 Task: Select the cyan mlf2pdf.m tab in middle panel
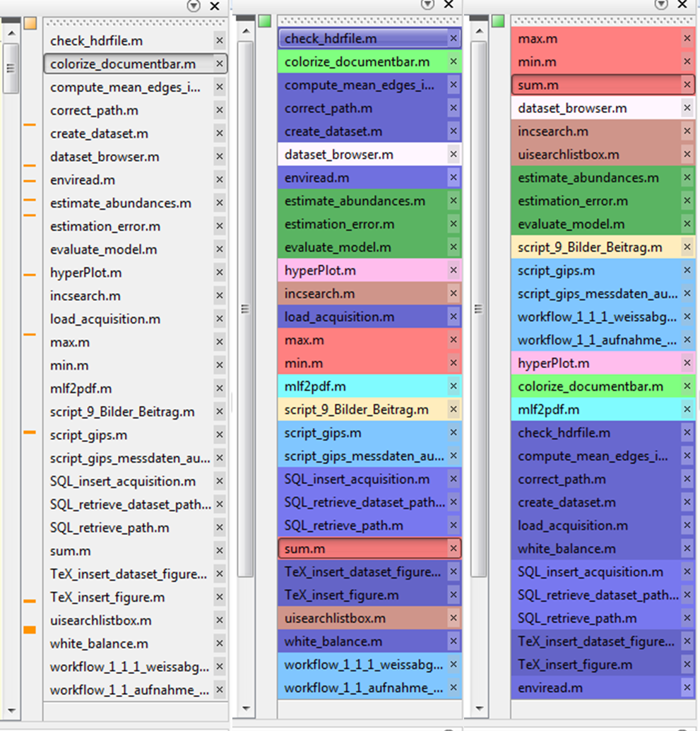(369, 386)
